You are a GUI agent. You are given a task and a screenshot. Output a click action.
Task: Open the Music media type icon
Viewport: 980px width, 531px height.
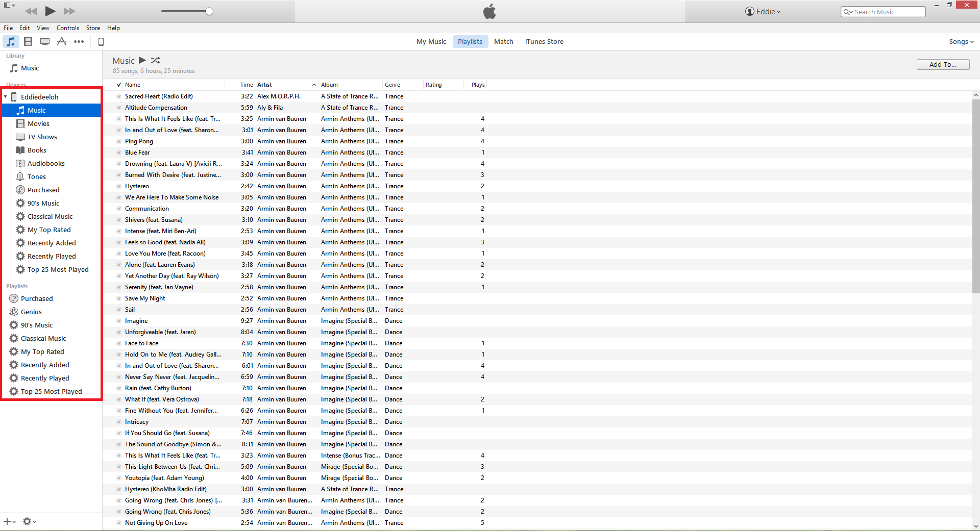11,42
